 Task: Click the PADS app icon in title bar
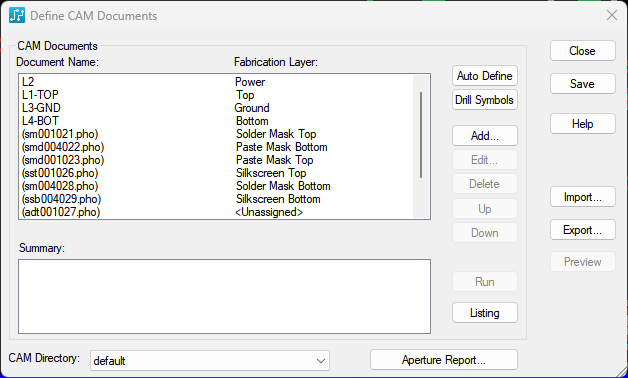pyautogui.click(x=17, y=16)
